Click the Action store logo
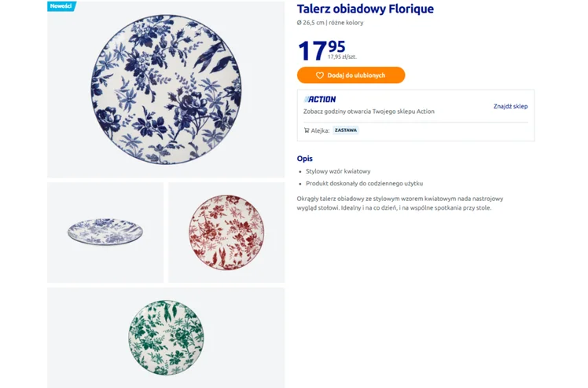Viewport: 588px width, 388px height. coord(320,100)
